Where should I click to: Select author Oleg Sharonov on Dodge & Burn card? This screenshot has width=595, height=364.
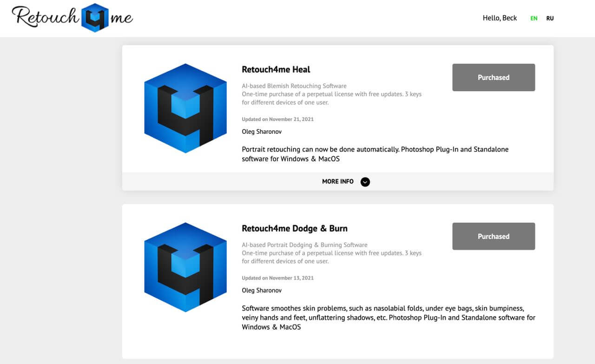coord(262,291)
